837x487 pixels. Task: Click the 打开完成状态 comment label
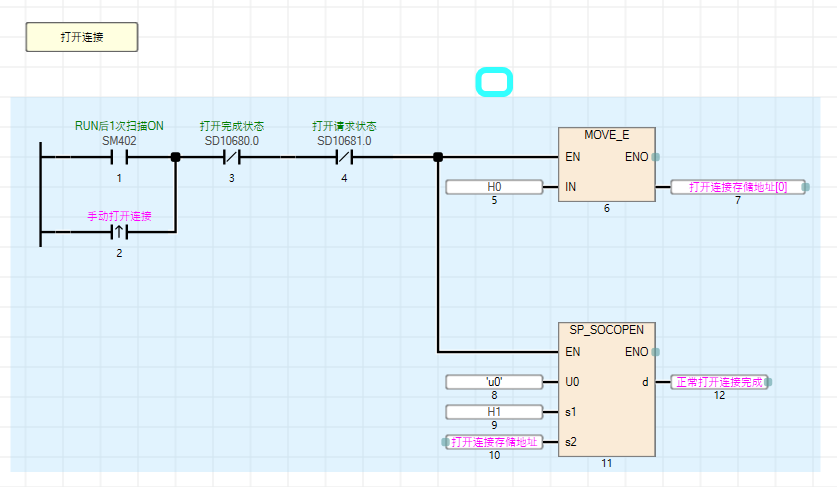(231, 127)
